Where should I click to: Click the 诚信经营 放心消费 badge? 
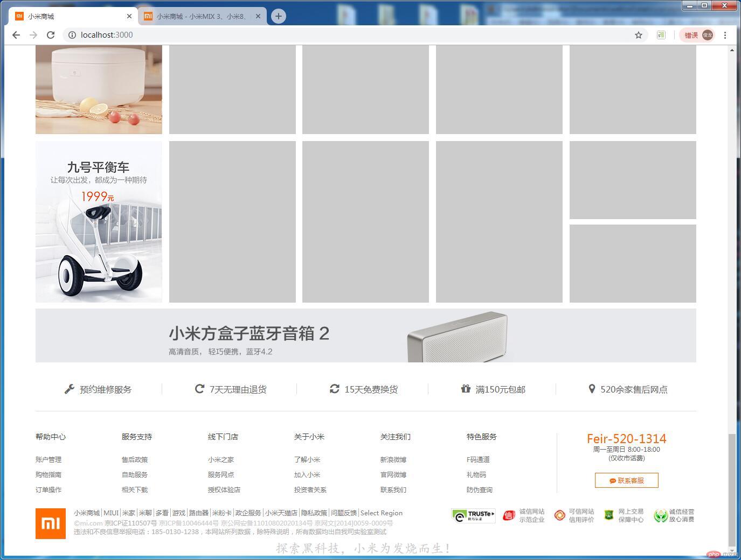(674, 516)
